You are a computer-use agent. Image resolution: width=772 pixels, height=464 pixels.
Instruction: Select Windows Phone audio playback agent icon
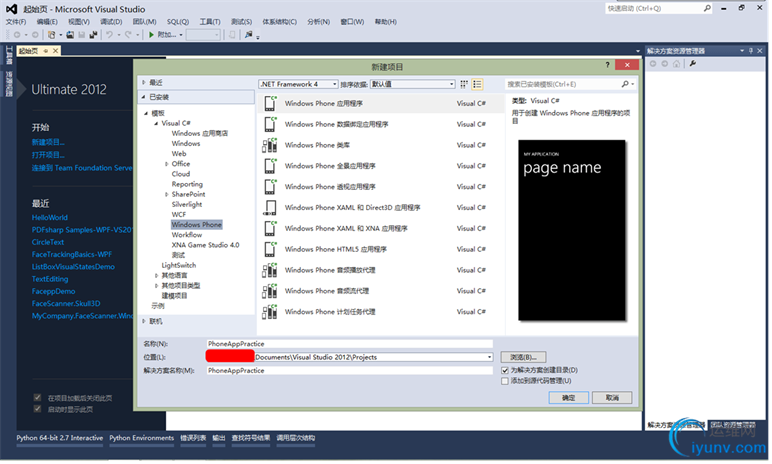(270, 270)
